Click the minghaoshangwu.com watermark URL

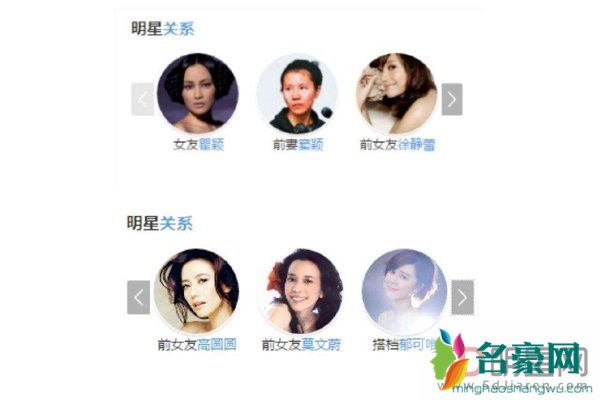pos(522,389)
